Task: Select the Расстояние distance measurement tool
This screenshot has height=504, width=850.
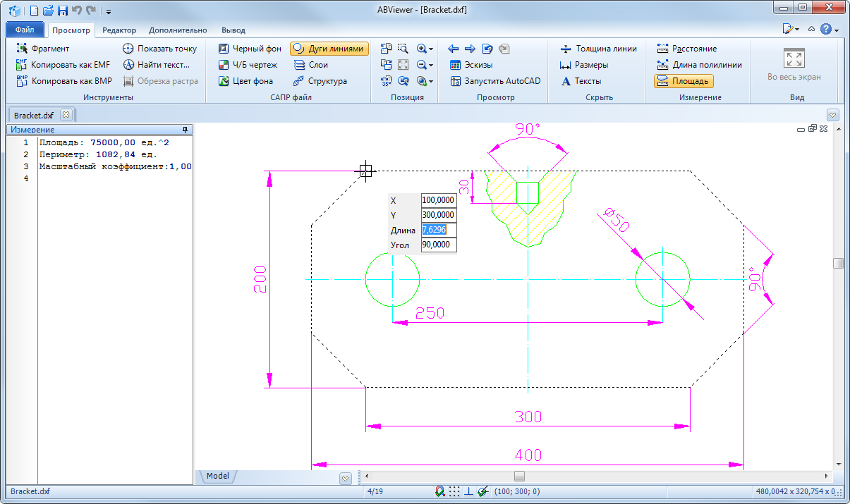Action: click(x=686, y=49)
